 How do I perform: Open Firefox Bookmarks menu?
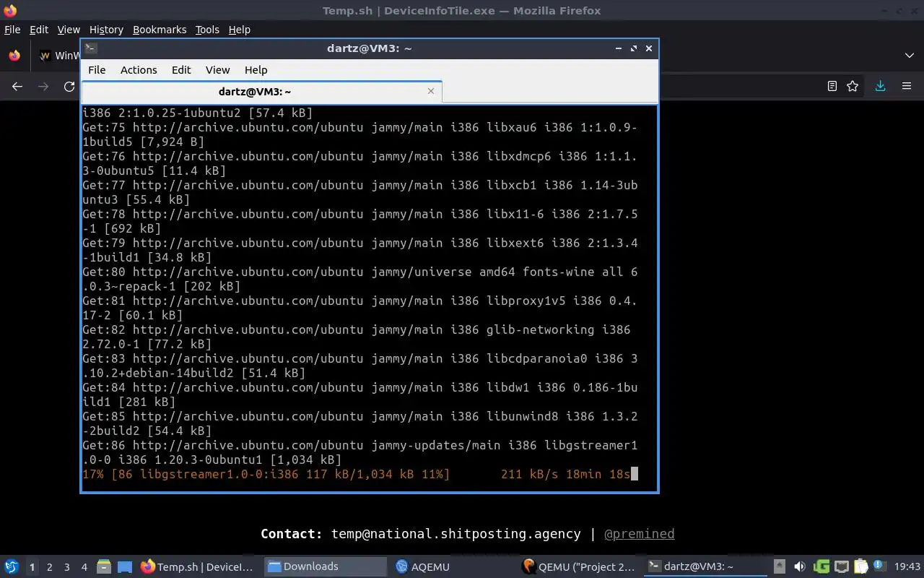coord(160,30)
